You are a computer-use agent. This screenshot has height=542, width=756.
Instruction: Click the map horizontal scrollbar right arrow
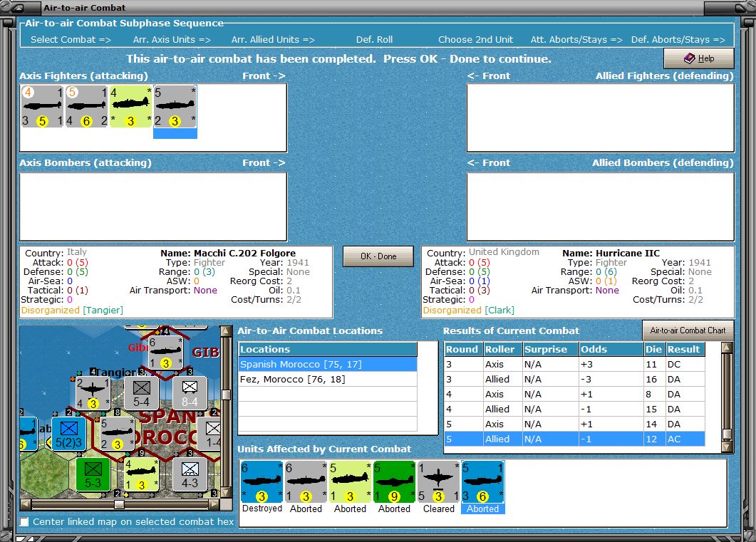(x=214, y=504)
